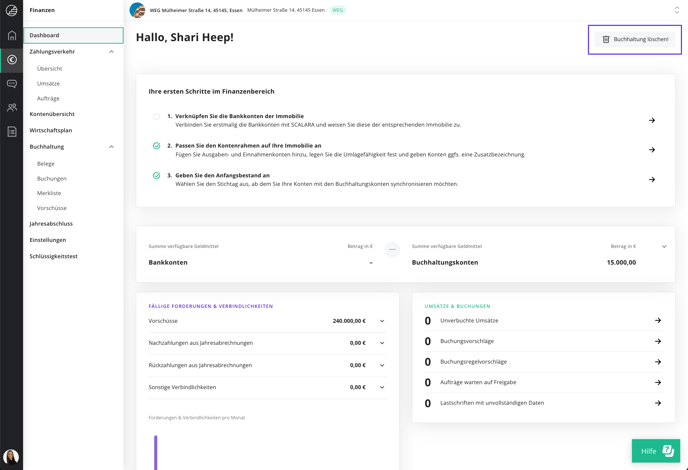Expand the Buchhaltungskonten summary chevron
This screenshot has width=688, height=470.
coord(664,247)
